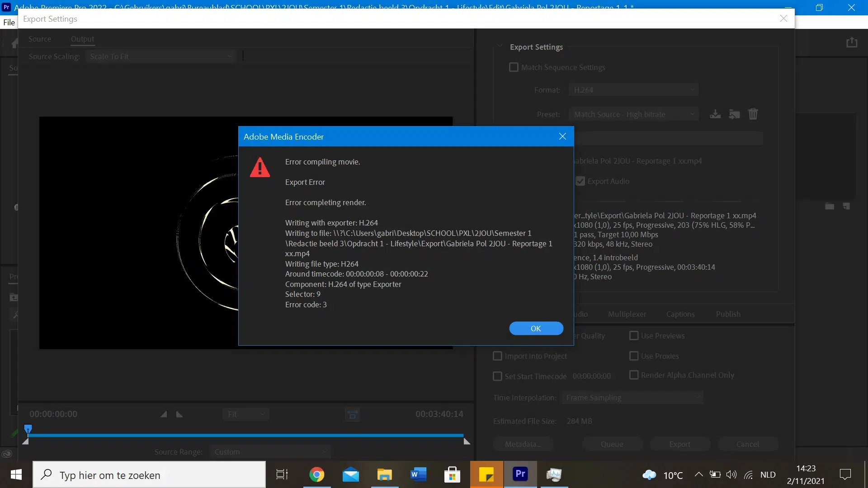Click the Set Out Point marker icon
This screenshot has width=868, height=488.
tap(179, 414)
